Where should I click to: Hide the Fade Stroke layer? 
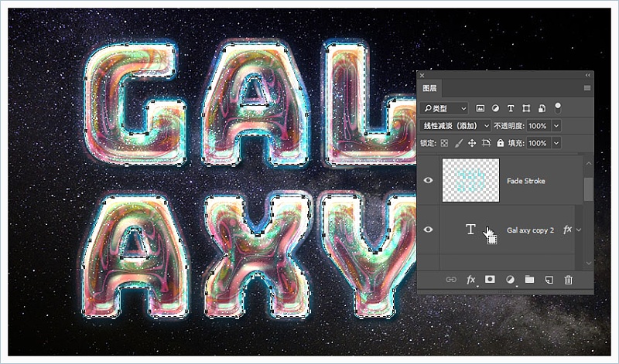tap(429, 181)
